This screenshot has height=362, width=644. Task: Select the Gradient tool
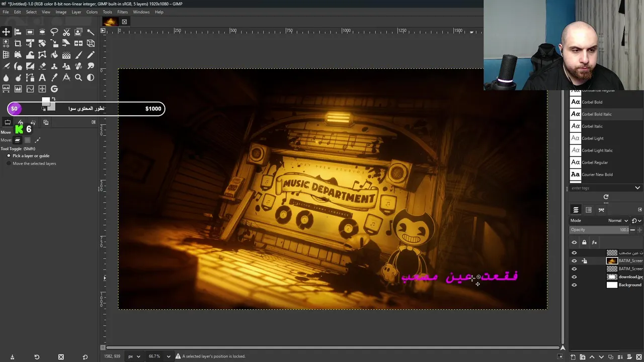point(66,55)
